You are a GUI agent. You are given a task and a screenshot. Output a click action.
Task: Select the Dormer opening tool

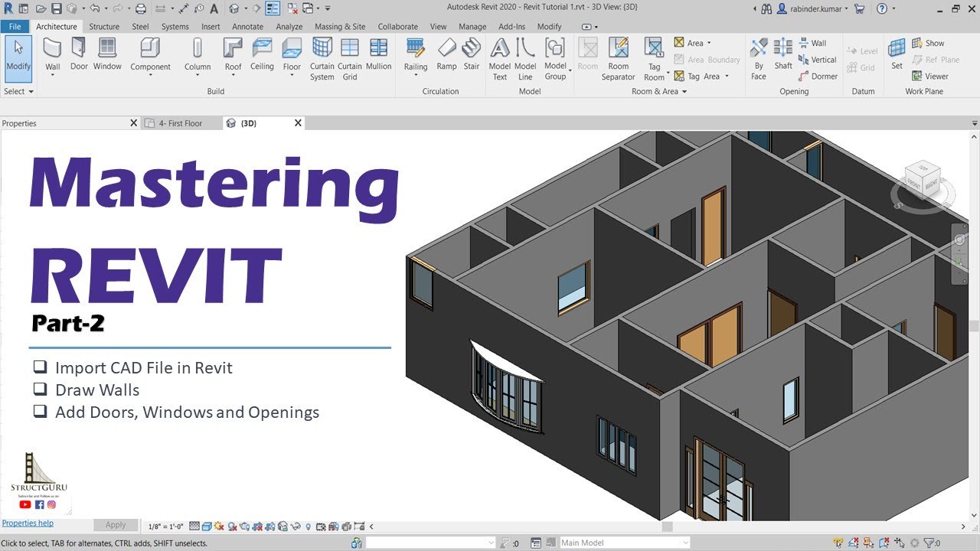point(818,77)
